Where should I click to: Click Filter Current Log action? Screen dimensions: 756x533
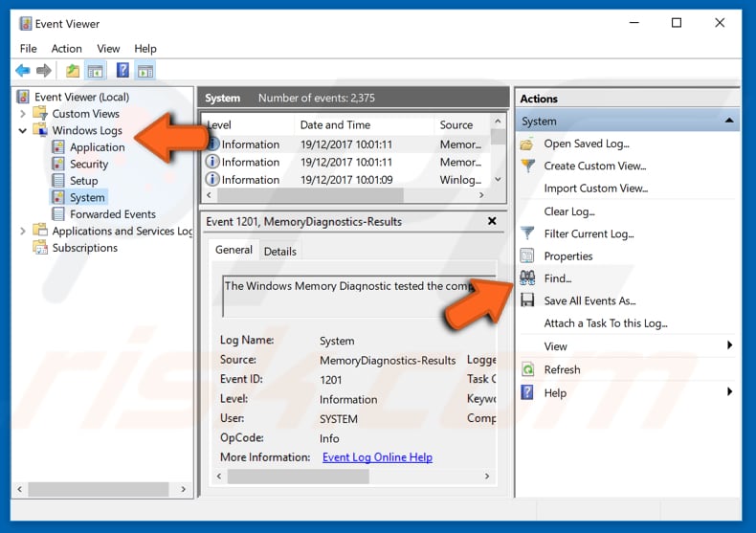click(x=589, y=233)
